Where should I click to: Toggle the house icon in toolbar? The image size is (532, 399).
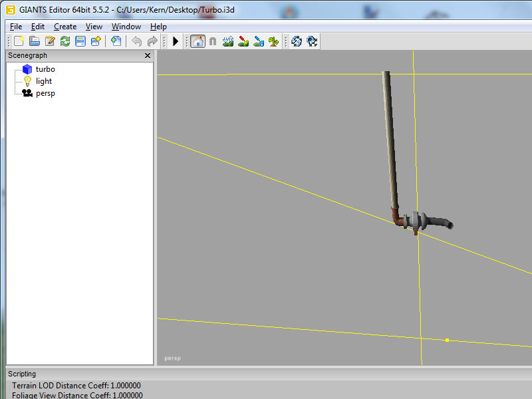click(198, 41)
